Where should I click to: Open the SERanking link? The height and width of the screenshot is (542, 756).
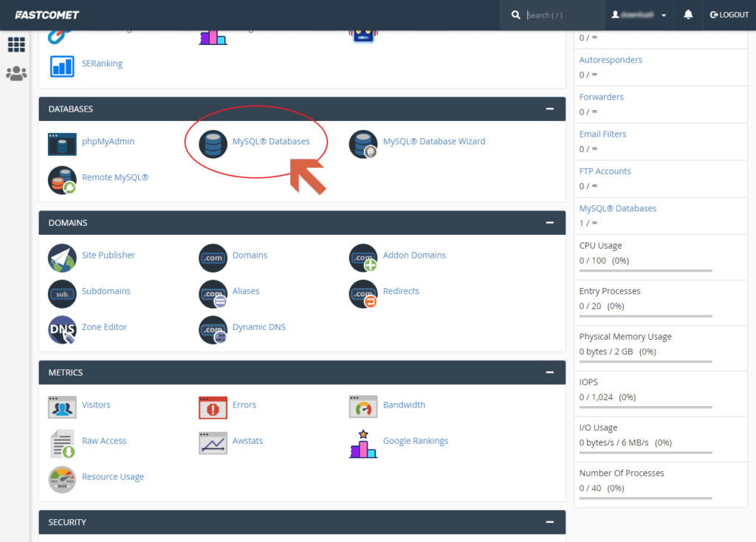(102, 64)
